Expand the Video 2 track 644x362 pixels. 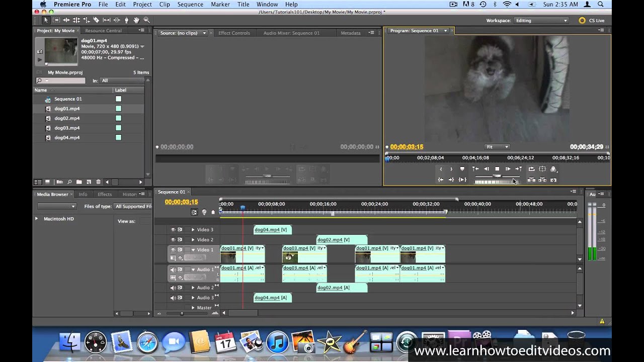(x=193, y=240)
